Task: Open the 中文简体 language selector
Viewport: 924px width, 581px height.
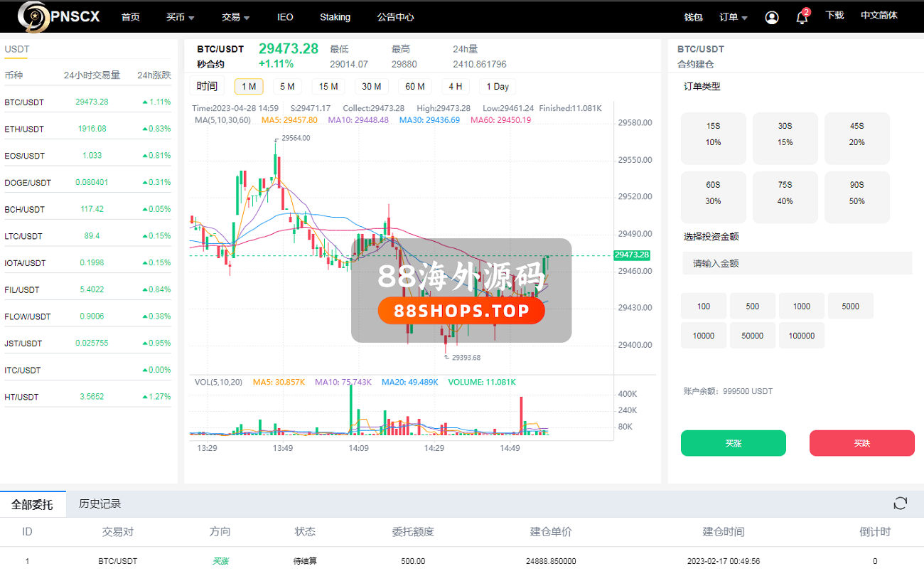Action: 879,16
